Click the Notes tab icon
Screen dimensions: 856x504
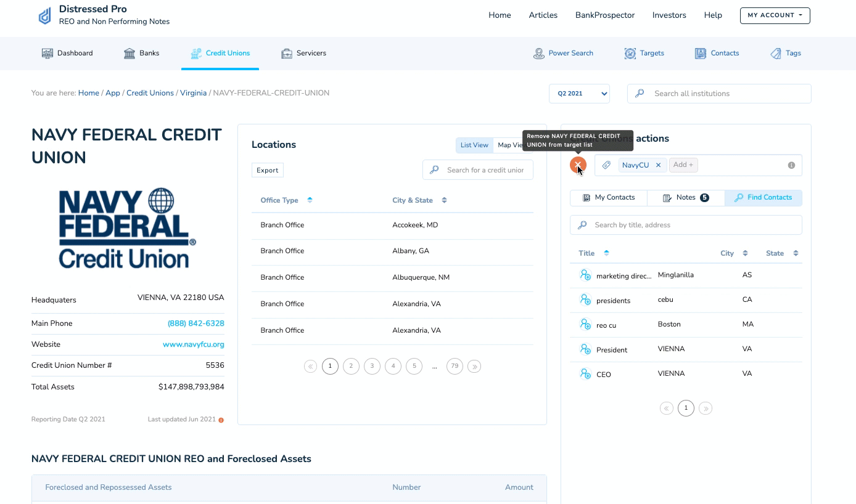tap(667, 198)
